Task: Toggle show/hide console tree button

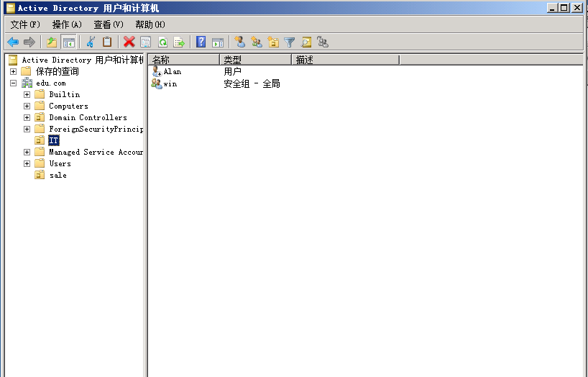Action: 68,42
